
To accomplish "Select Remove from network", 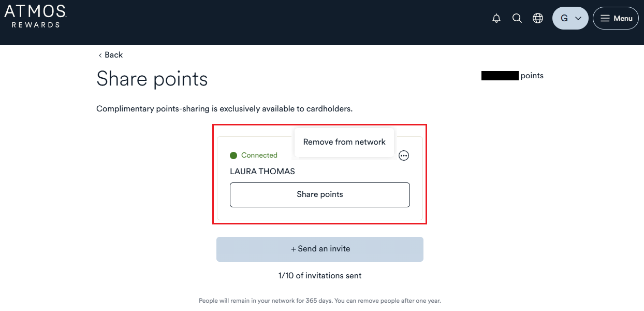I will point(344,142).
